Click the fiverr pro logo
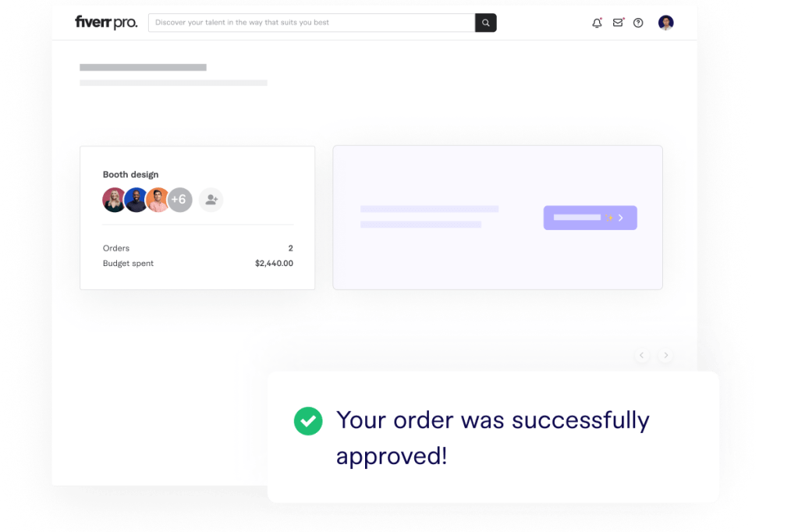The width and height of the screenshot is (798, 532). pyautogui.click(x=106, y=23)
